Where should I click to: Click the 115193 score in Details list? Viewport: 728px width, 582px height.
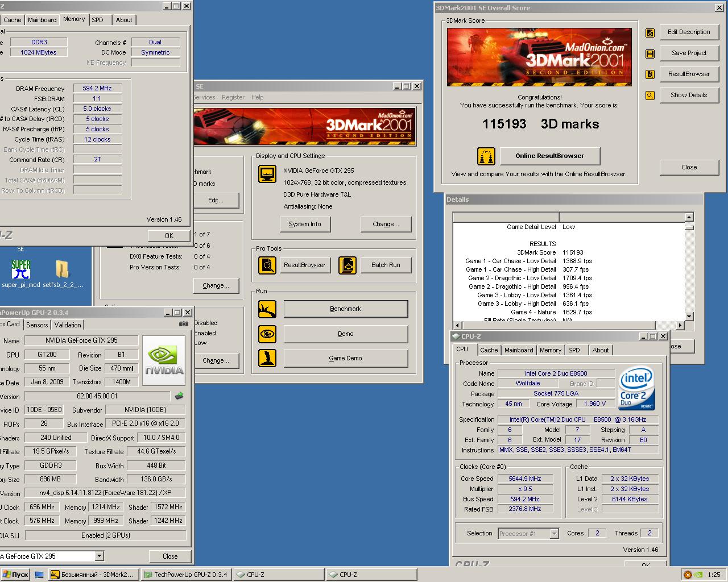[573, 252]
